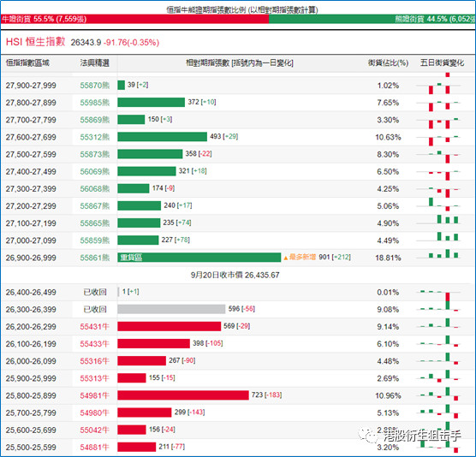Click the five-day sparkline for 26,900-26,999
Viewport: 476px width, 457px height.
(x=438, y=255)
